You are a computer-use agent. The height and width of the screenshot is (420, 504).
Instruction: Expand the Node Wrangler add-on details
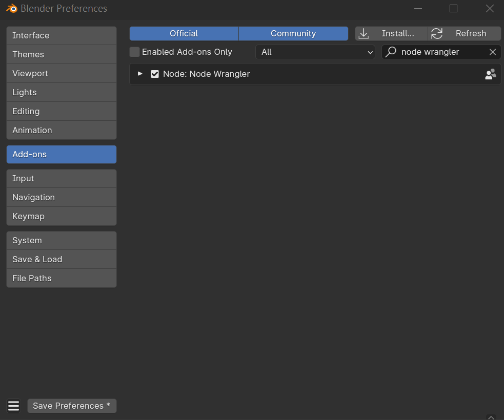click(140, 74)
